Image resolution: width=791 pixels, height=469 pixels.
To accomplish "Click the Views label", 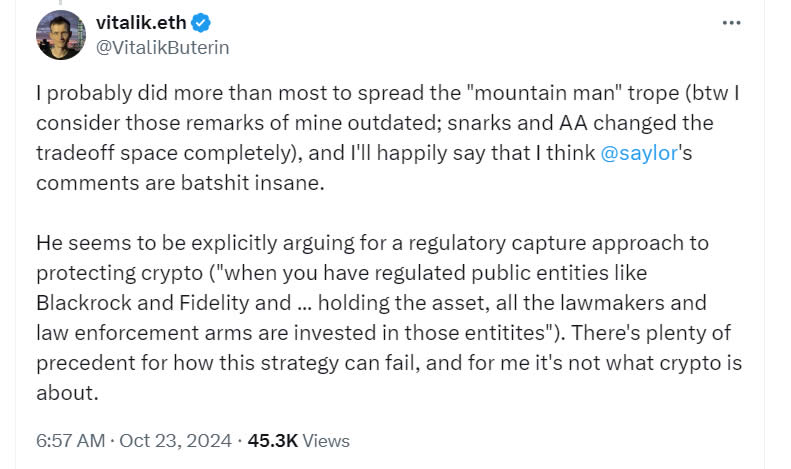I will click(326, 440).
